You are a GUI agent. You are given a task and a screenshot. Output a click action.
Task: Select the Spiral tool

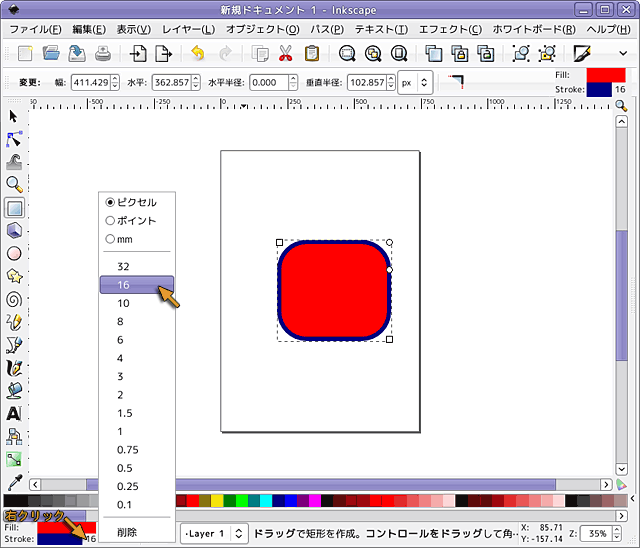pyautogui.click(x=14, y=299)
